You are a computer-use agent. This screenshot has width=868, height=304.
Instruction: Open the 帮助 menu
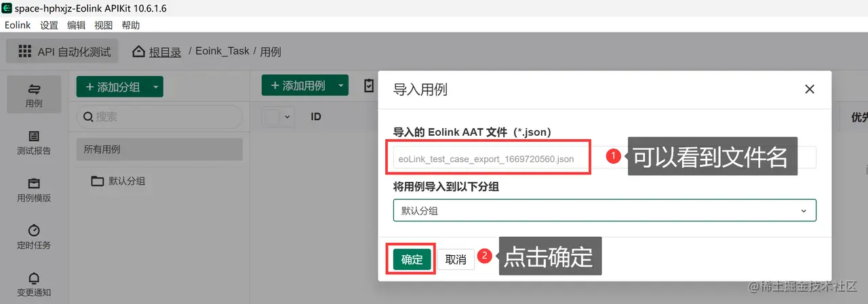(x=130, y=25)
